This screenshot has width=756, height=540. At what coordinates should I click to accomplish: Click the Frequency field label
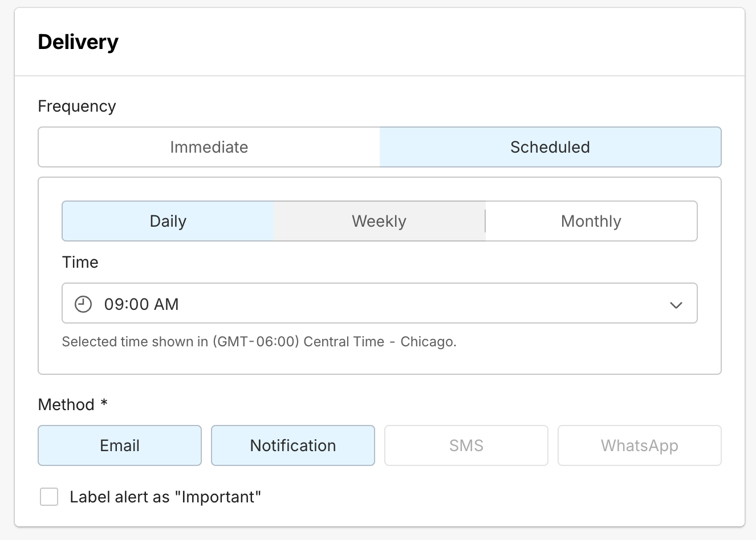pos(77,107)
